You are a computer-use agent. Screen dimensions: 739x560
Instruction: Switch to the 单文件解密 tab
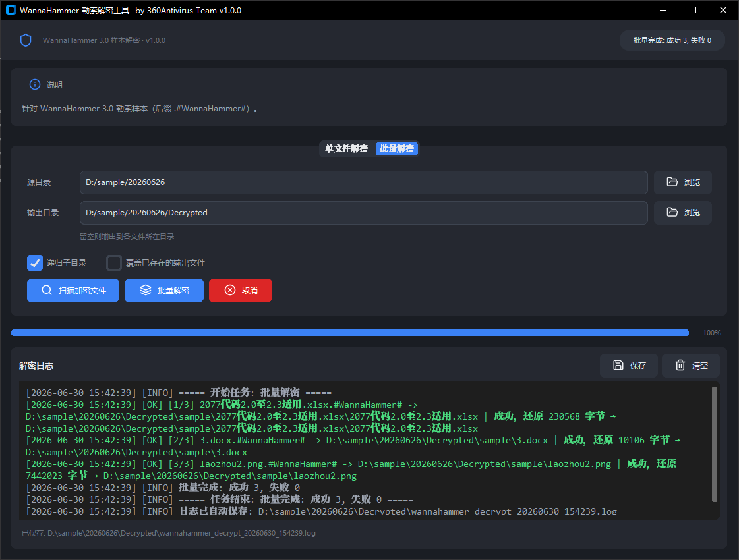(x=346, y=148)
